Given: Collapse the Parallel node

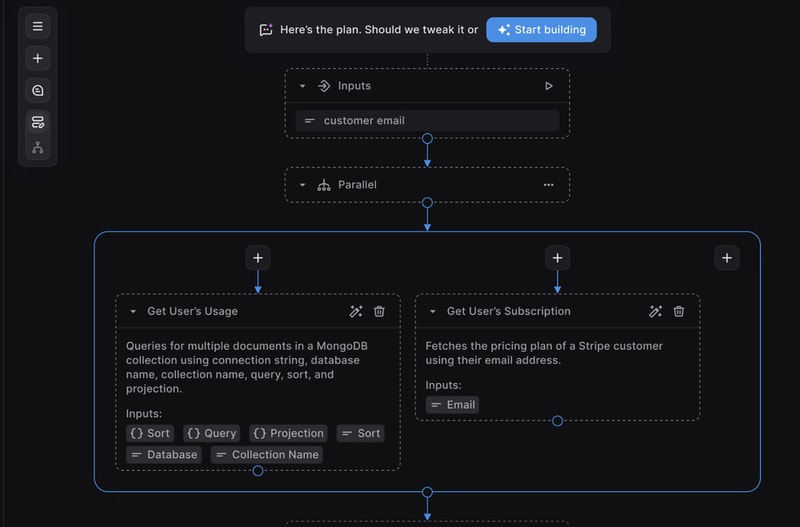Looking at the screenshot, I should (x=303, y=185).
